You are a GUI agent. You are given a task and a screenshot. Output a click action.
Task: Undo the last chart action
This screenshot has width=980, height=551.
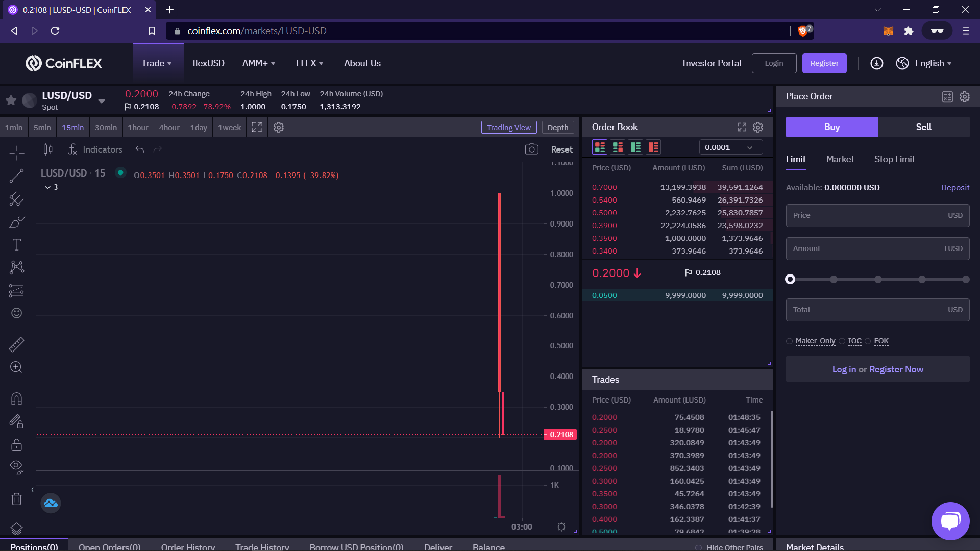[140, 149]
